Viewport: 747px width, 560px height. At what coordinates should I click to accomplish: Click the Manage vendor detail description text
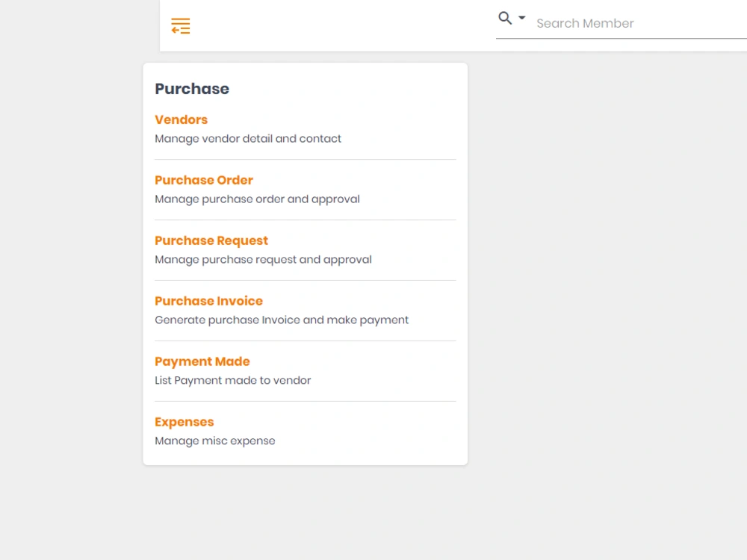click(248, 139)
